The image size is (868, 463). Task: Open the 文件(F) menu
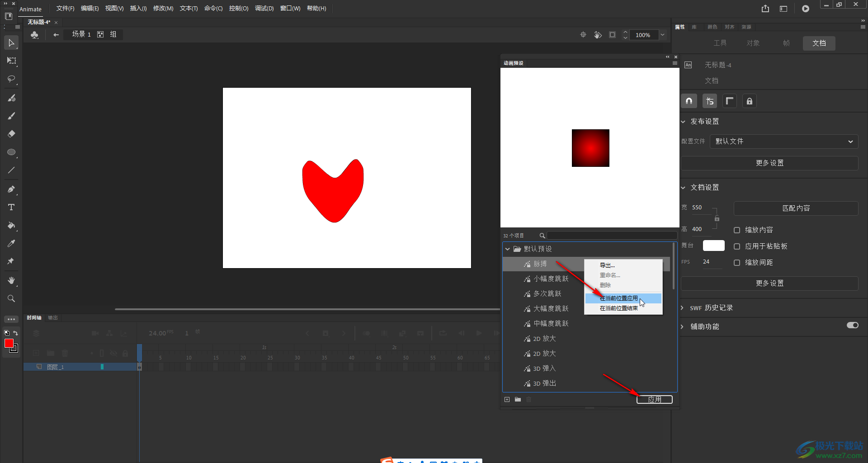[x=65, y=9]
